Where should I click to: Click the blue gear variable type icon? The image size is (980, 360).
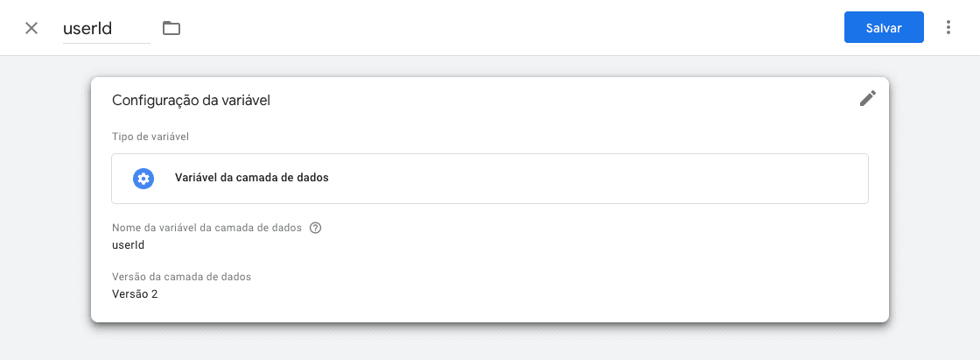[143, 179]
